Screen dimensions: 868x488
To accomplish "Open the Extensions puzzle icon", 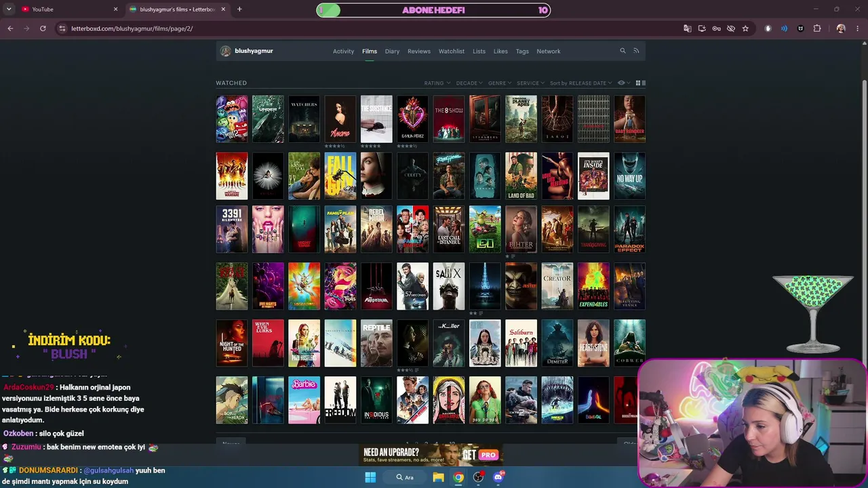I will [817, 28].
